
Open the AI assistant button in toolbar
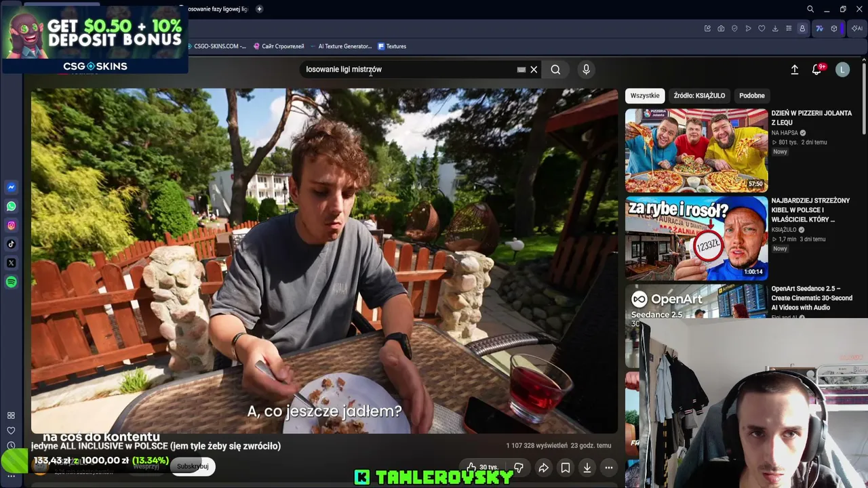click(x=857, y=28)
